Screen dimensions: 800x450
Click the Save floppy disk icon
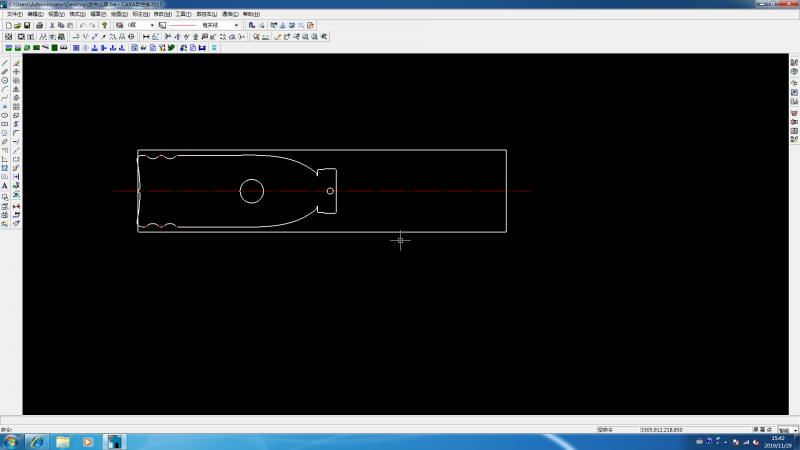(x=27, y=25)
